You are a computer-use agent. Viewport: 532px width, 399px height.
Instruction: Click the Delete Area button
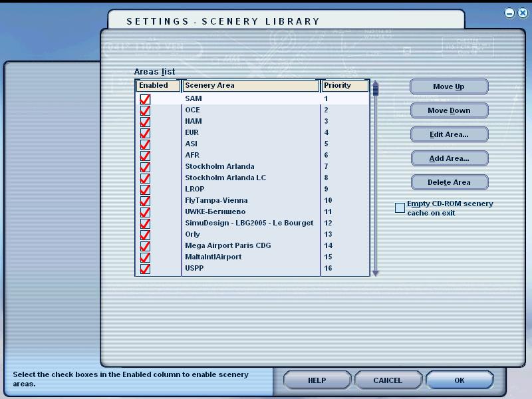[450, 182]
